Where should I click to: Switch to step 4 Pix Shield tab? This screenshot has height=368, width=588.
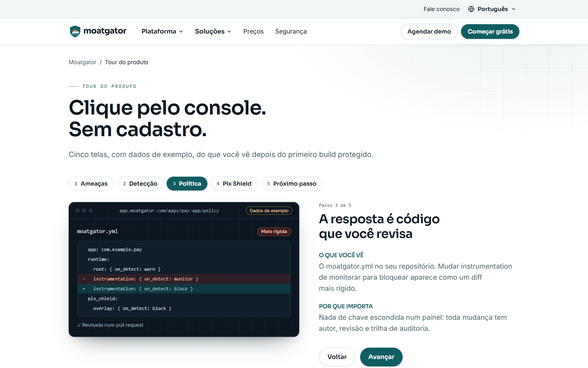point(234,184)
